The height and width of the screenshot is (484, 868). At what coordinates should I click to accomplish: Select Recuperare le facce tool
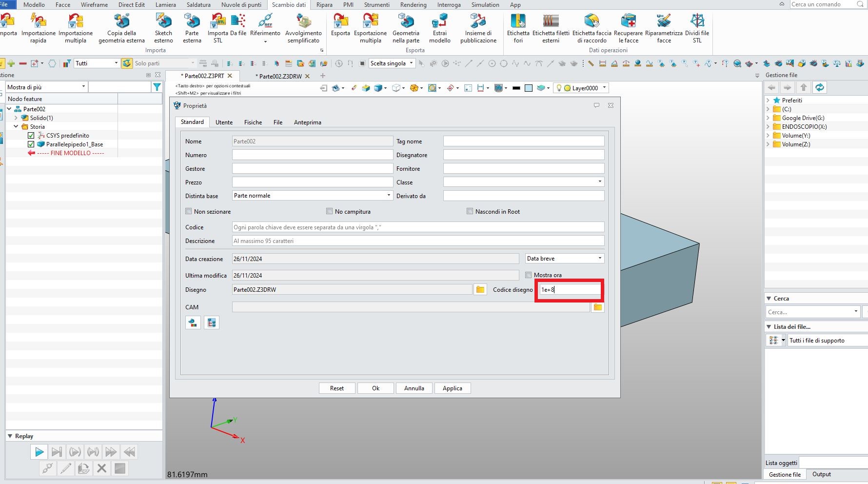(629, 28)
